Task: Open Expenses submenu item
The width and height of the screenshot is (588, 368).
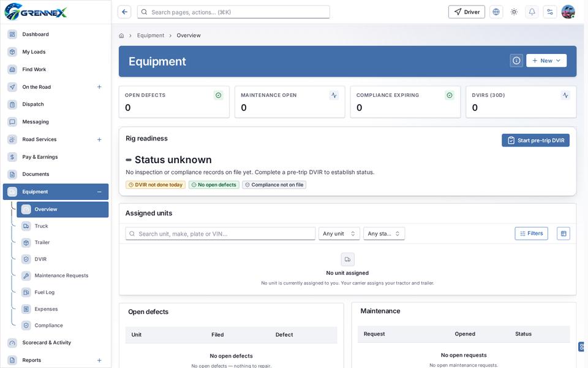Action: [62, 309]
